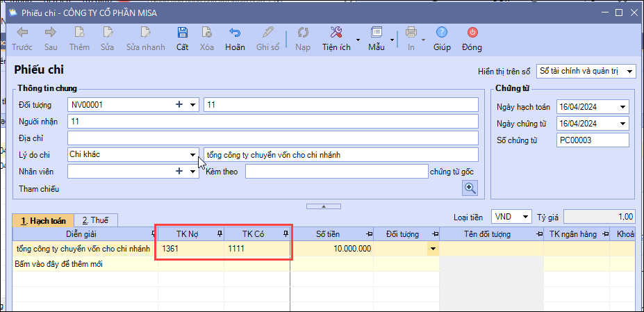Viewport: 644px width, 312px height.
Task: Open Giúp help icon
Action: tap(442, 33)
